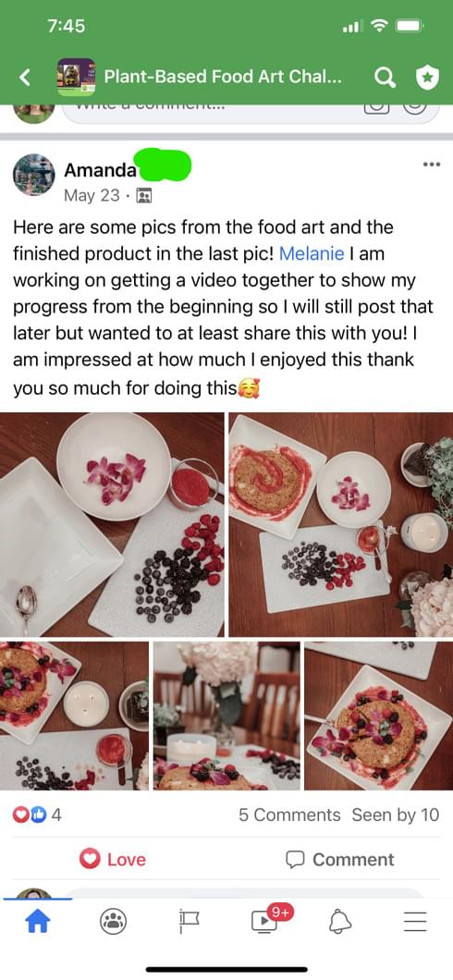This screenshot has width=453, height=980.
Task: Open the Groups tab icon
Action: pos(113,921)
